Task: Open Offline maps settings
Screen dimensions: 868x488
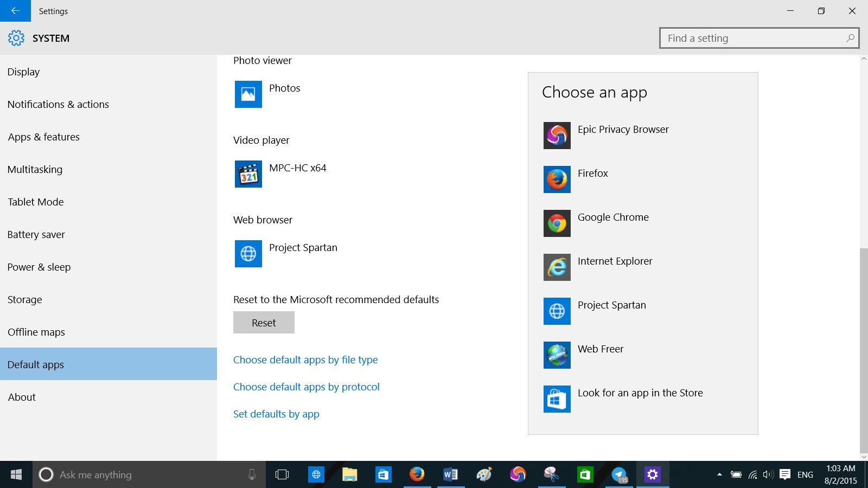Action: [x=108, y=332]
